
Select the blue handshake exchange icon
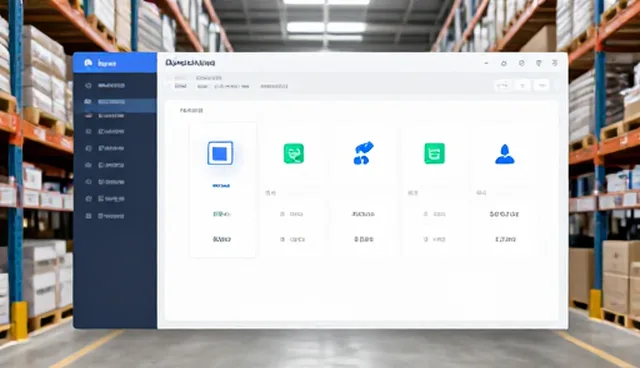coord(363,153)
